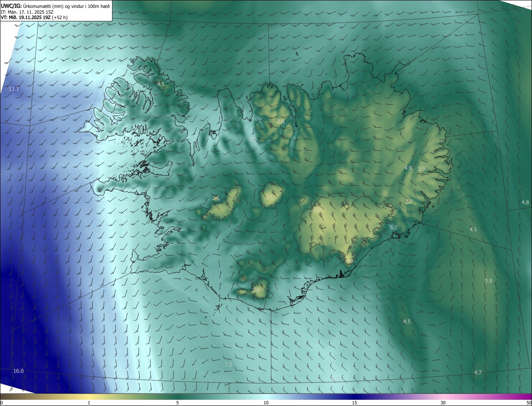Click the '0' label on the color scale
Screen dimensions: 532x406
click(2, 403)
